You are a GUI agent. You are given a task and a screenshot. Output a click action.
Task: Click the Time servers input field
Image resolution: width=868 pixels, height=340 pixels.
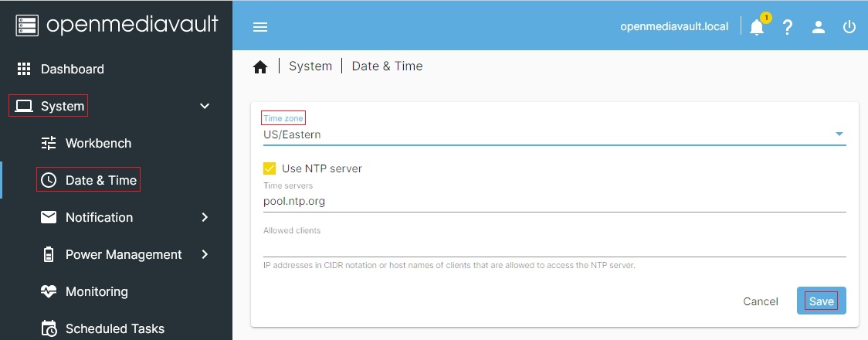pyautogui.click(x=554, y=201)
